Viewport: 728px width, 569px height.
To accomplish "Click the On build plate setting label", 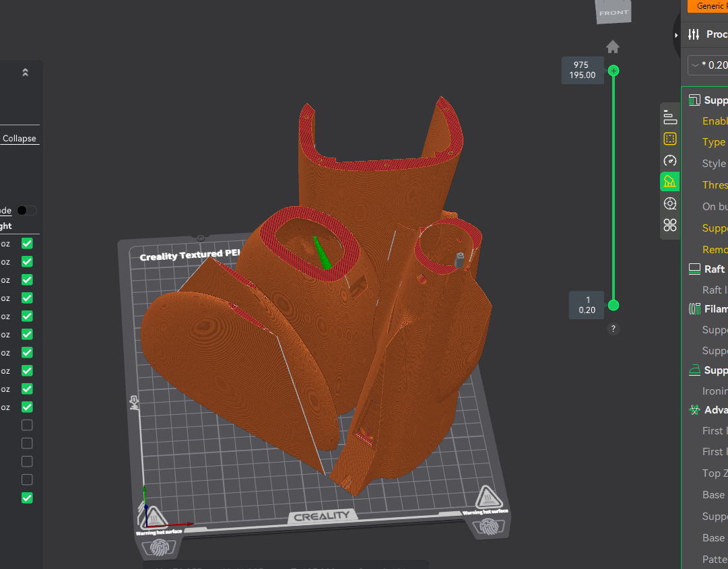I will point(715,206).
